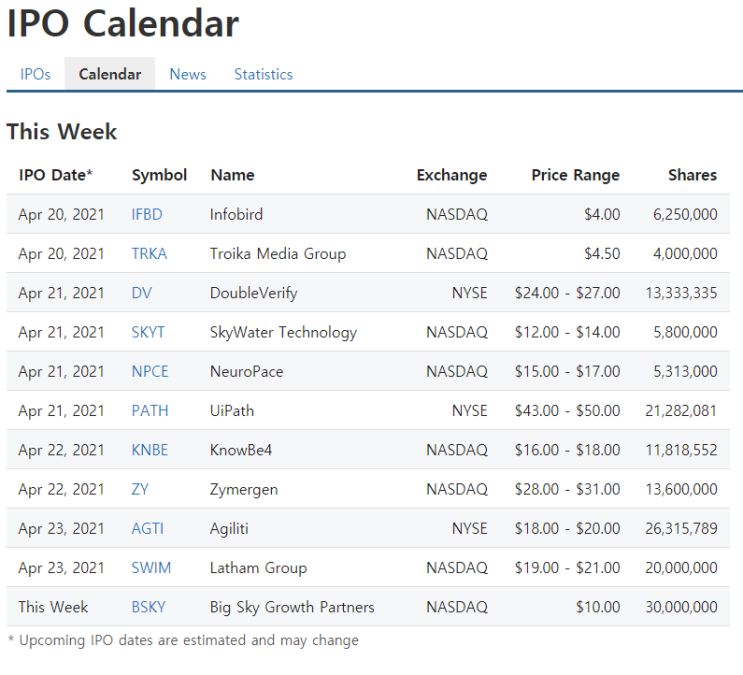Click the 6,250,000 shares value
The image size is (743, 675).
pyautogui.click(x=685, y=214)
